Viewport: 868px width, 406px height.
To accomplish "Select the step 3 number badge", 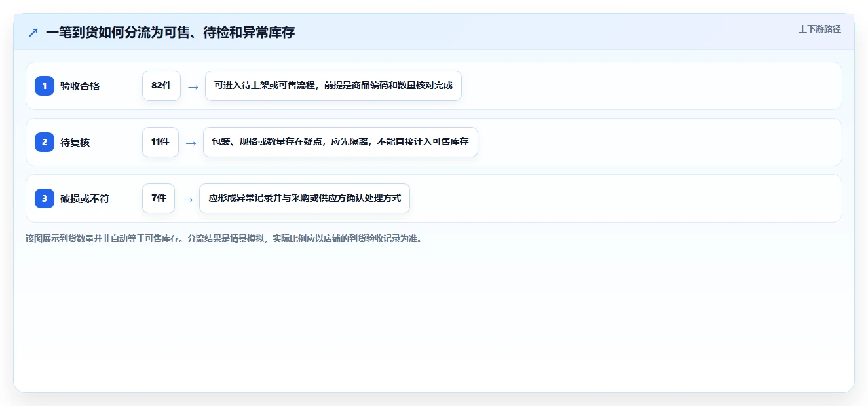I will pos(45,198).
